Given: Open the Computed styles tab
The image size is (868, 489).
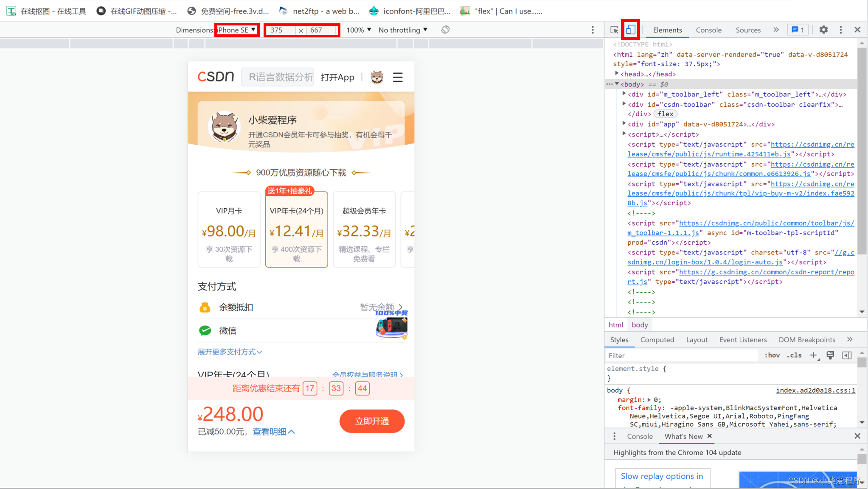Looking at the screenshot, I should [657, 339].
